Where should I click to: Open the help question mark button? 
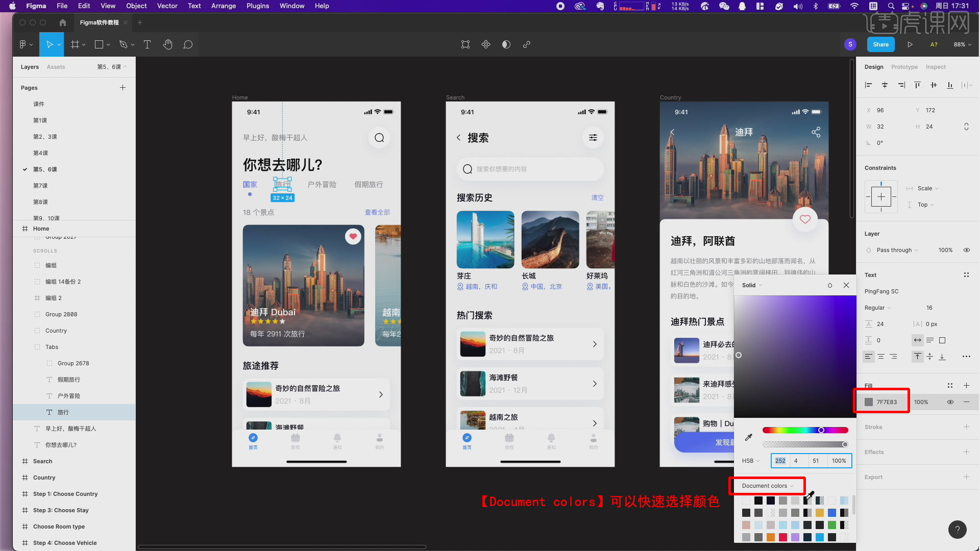pos(957,529)
